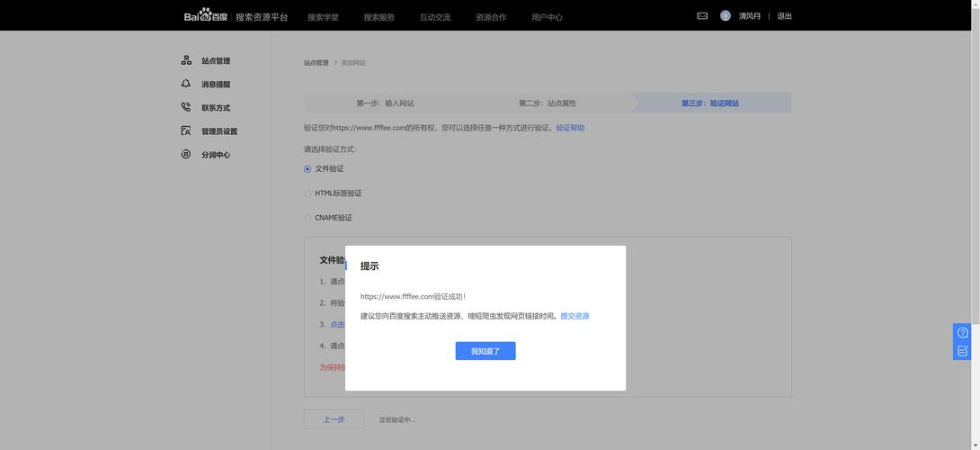
Task: Click the 站点管理 sitemap icon
Action: pyautogui.click(x=186, y=60)
